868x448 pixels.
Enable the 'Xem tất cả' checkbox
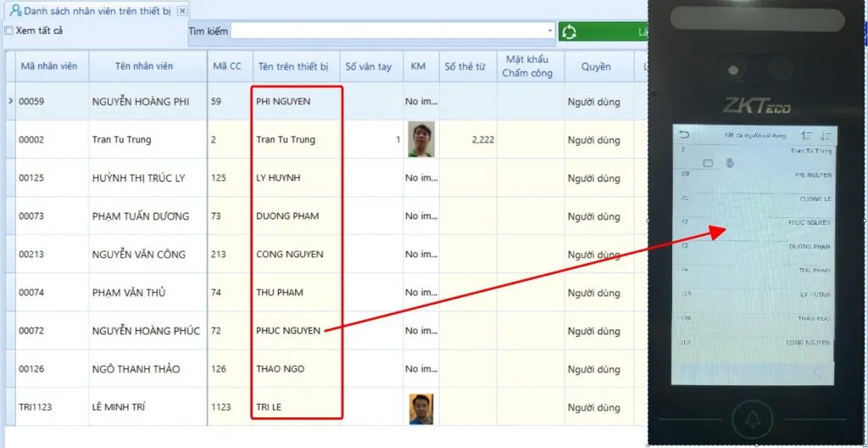(8, 31)
